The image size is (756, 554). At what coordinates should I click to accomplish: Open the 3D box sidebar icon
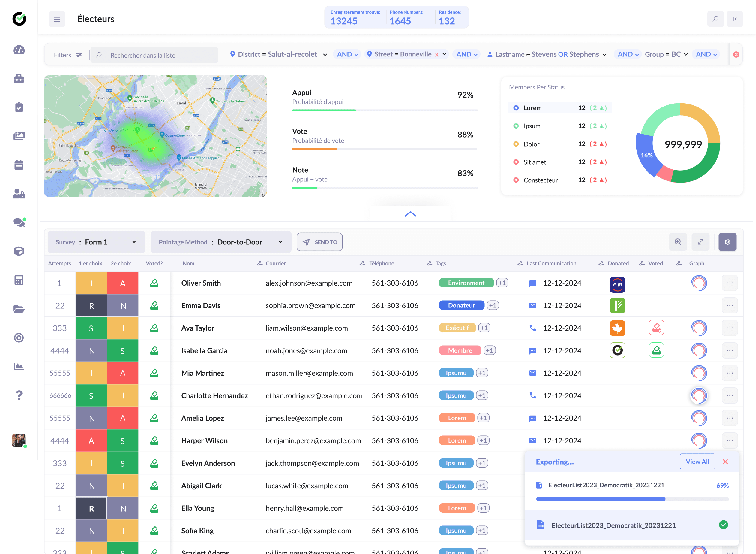19,251
